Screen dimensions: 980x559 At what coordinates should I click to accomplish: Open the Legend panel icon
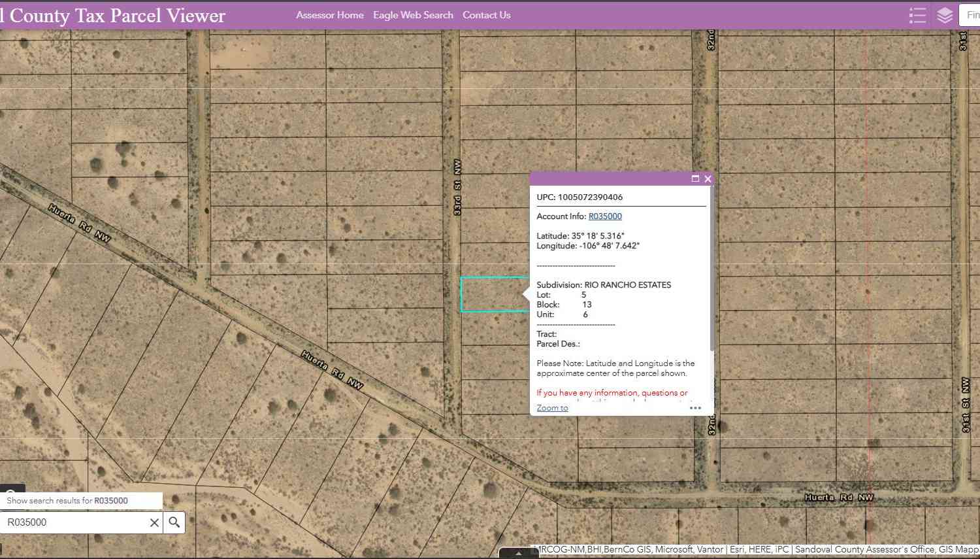[x=917, y=16]
